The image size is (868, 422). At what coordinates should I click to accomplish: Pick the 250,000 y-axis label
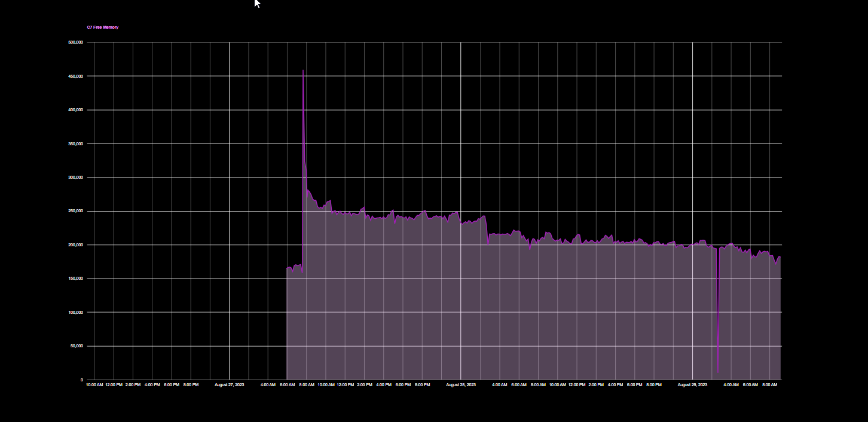click(x=76, y=212)
